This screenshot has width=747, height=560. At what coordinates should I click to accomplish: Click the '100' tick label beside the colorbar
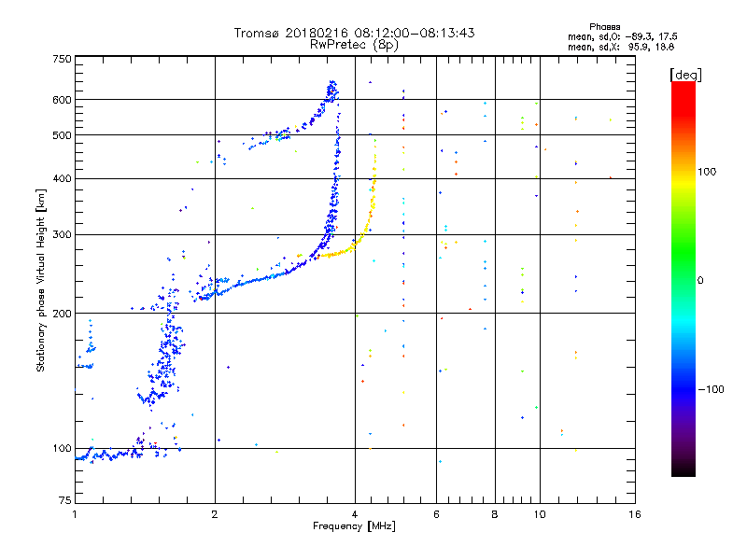point(707,172)
